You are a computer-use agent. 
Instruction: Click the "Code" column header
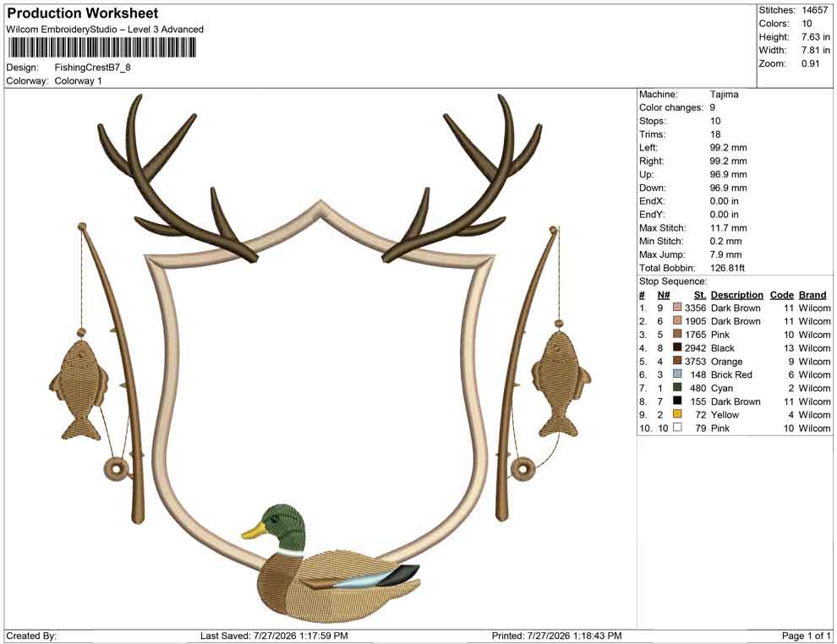(x=782, y=294)
